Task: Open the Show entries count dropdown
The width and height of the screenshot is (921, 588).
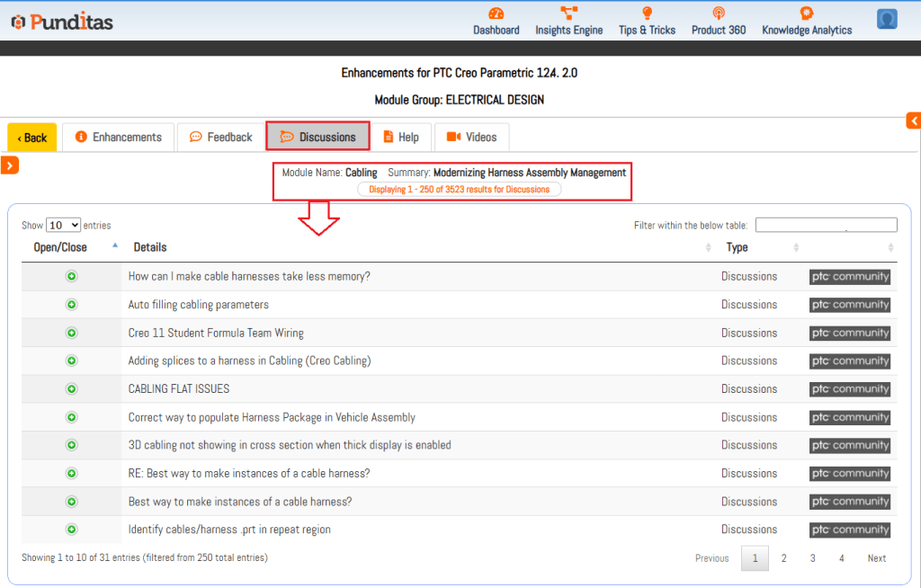Action: point(63,225)
